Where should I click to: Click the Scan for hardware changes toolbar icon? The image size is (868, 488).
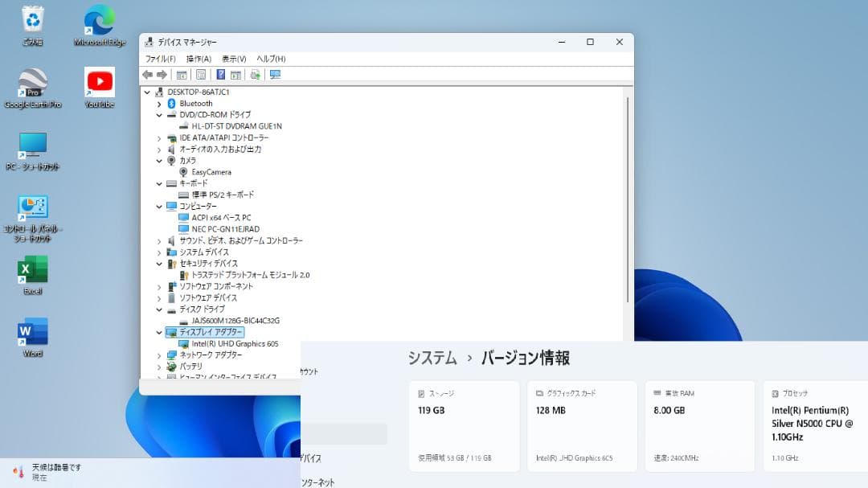tap(235, 74)
